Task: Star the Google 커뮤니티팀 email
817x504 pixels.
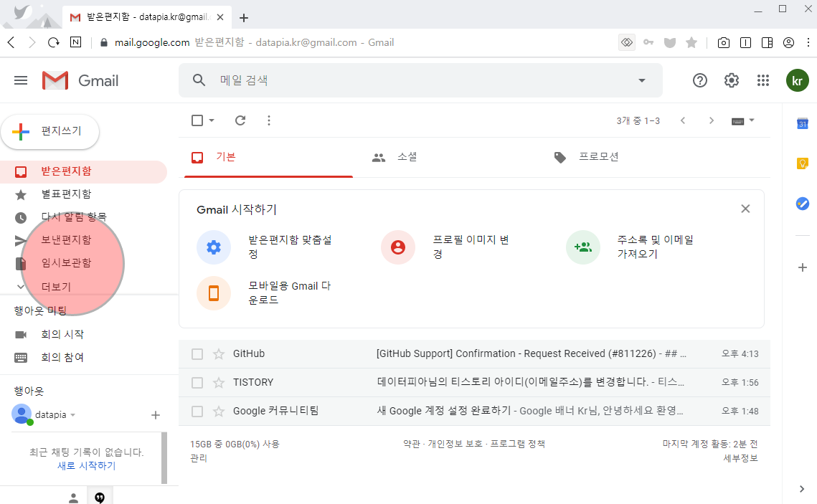Action: pyautogui.click(x=219, y=412)
